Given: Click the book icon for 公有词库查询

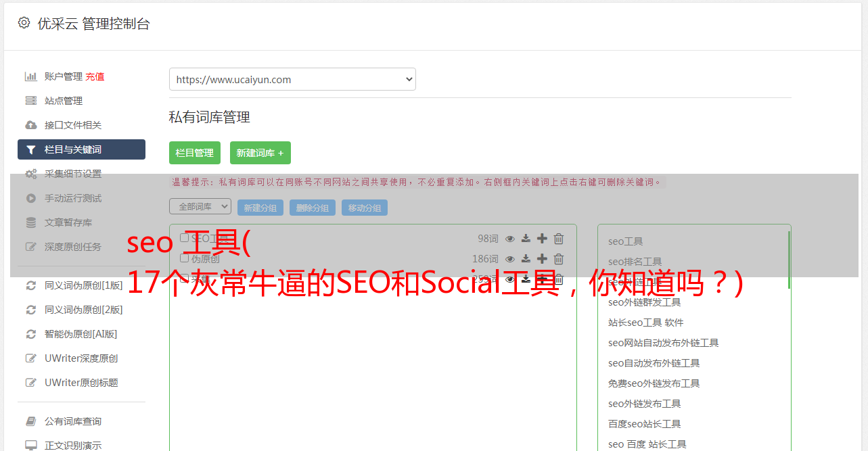Looking at the screenshot, I should point(30,421).
